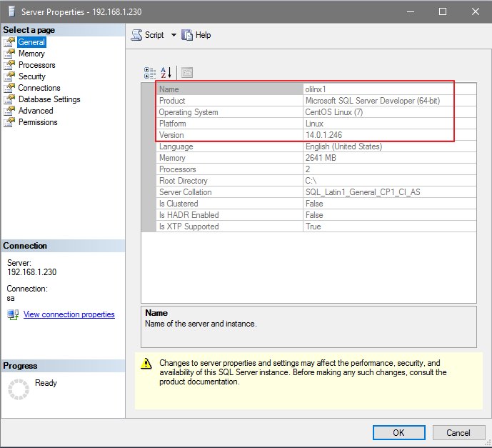This screenshot has width=492, height=448.
Task: Click the Security page icon
Action: [9, 76]
